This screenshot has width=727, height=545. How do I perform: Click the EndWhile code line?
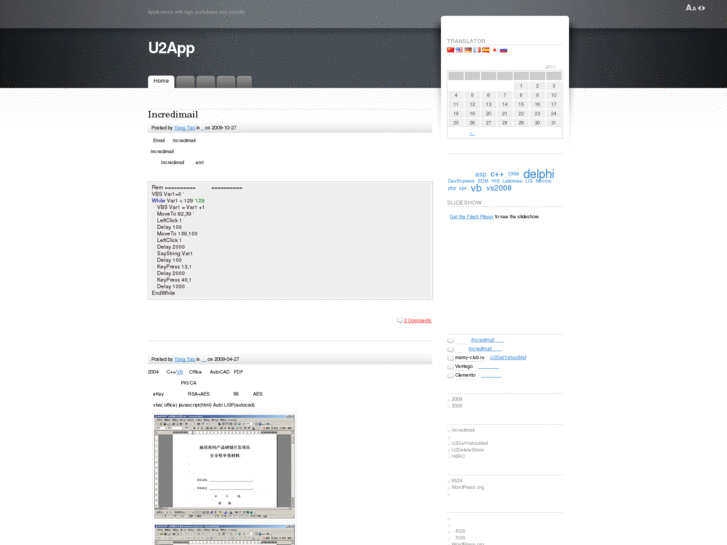[163, 293]
